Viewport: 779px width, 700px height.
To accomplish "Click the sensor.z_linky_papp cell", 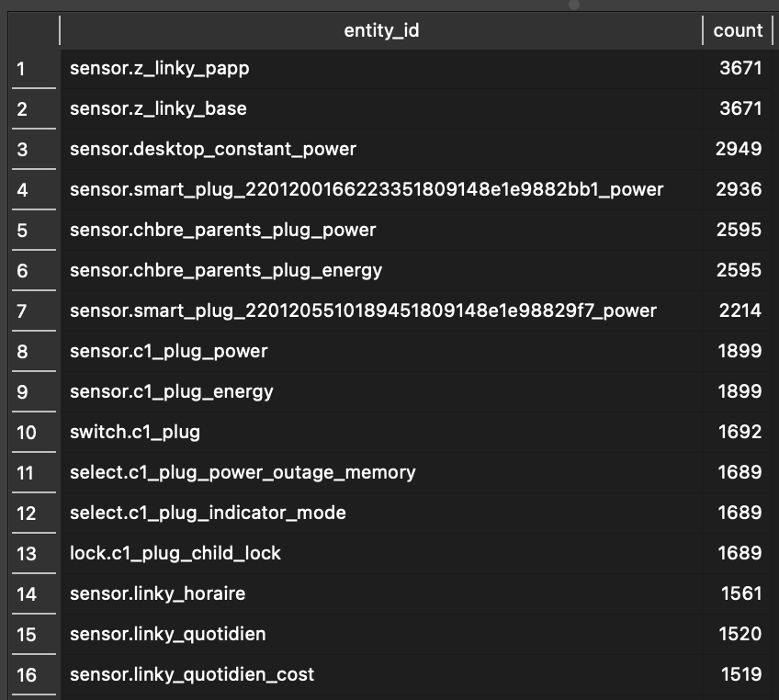I will tap(381, 69).
